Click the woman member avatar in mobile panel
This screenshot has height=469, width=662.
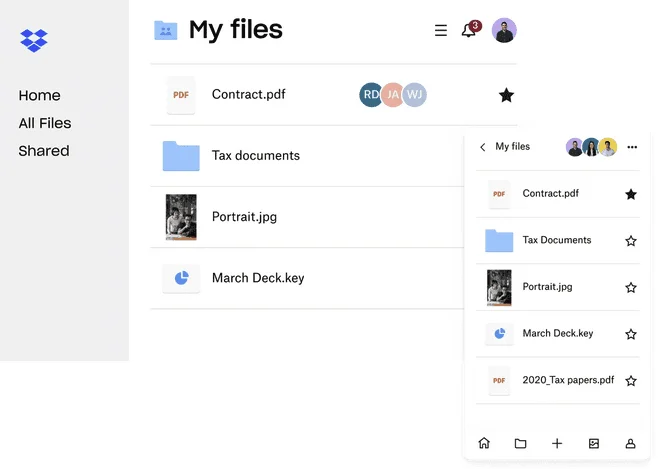coord(591,147)
